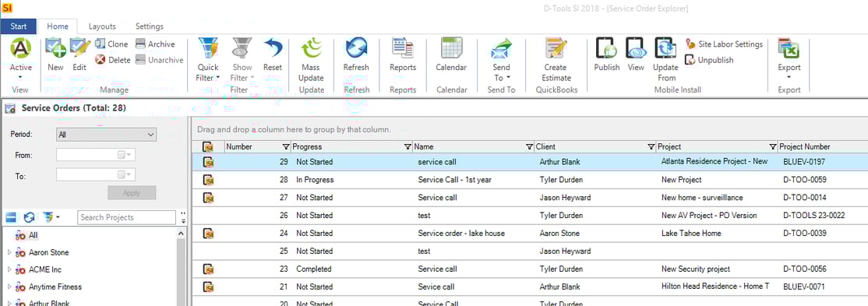Reset the filter
This screenshot has height=306, width=868.
tap(273, 55)
